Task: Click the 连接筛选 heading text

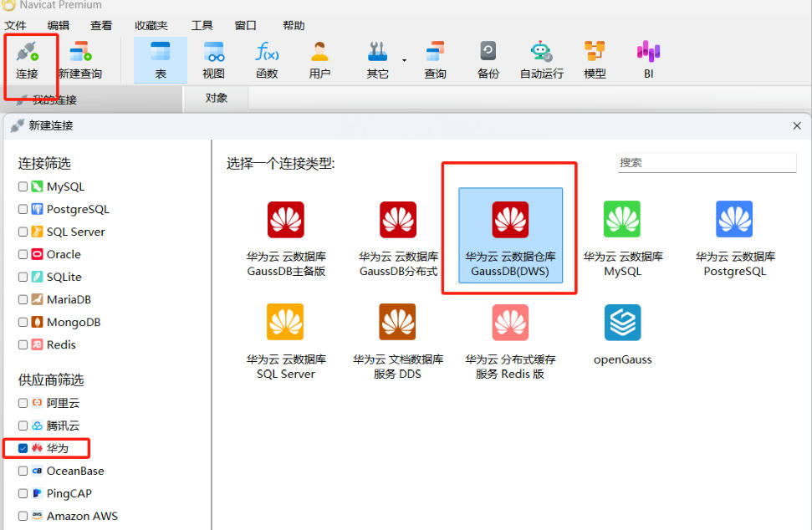Action: tap(44, 164)
